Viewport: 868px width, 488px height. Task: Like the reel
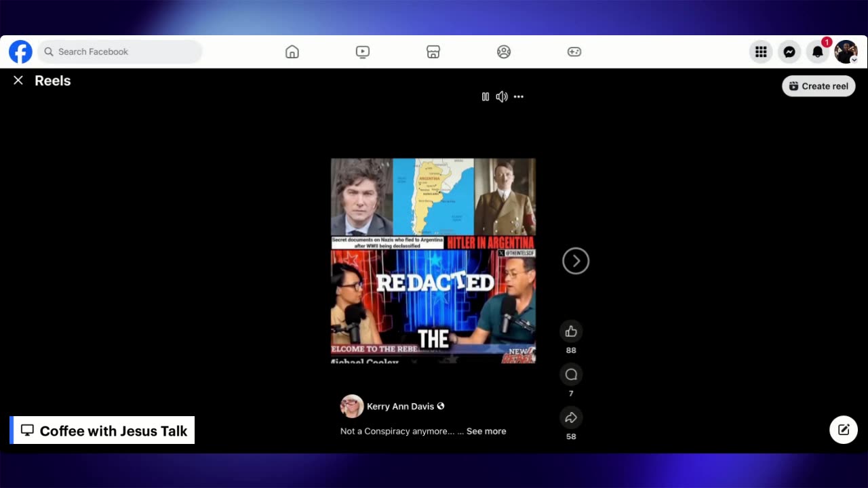point(571,331)
